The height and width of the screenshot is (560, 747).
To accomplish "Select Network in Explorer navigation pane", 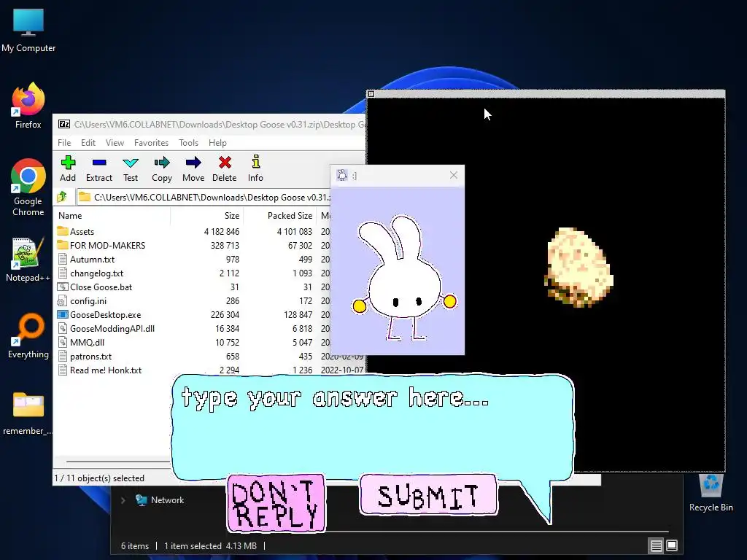I will point(160,500).
